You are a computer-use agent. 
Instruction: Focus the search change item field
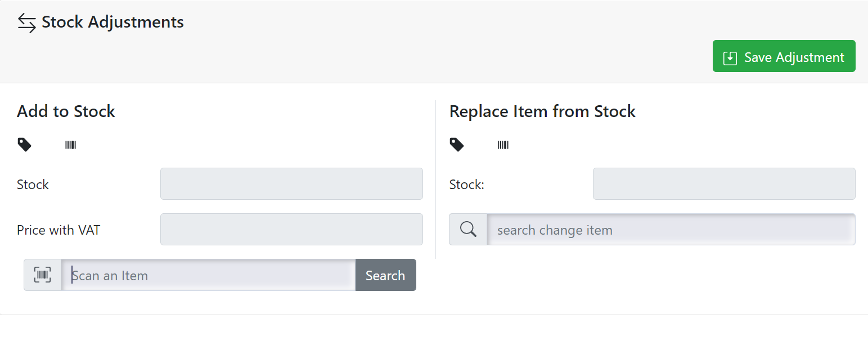click(671, 230)
